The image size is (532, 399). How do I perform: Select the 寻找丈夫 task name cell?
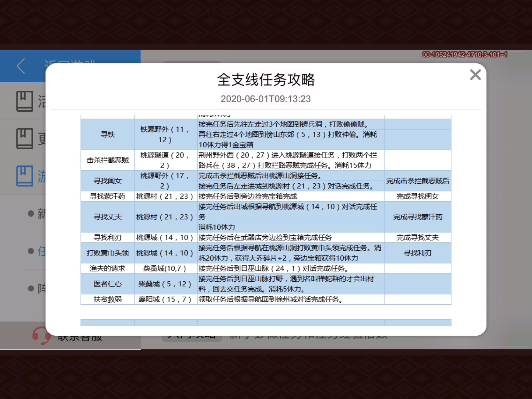[108, 217]
